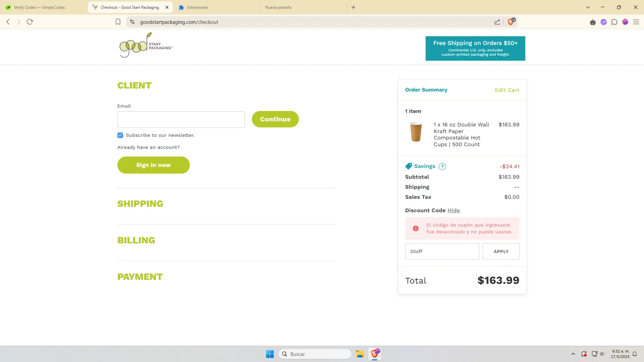Switch to the Nueva pestaña tab
The height and width of the screenshot is (362, 644).
click(x=304, y=7)
